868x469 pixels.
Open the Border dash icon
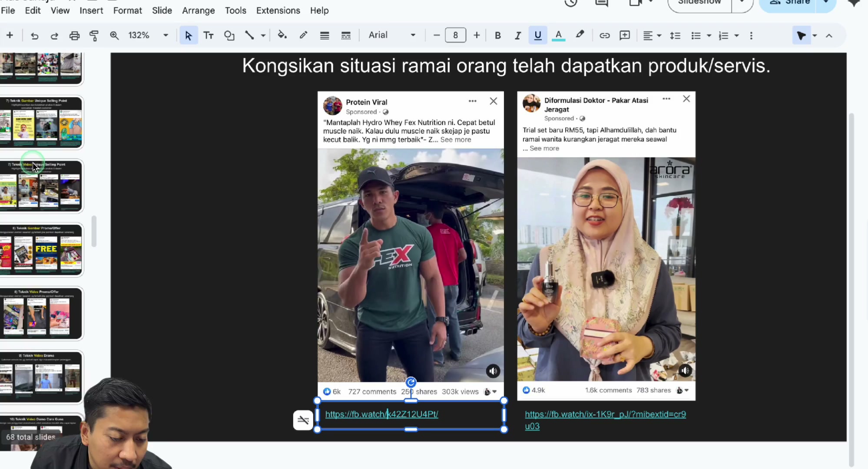tap(346, 36)
